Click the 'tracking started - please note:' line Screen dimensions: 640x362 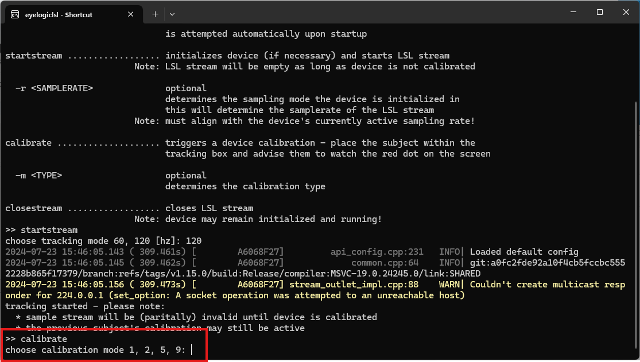(x=85, y=306)
